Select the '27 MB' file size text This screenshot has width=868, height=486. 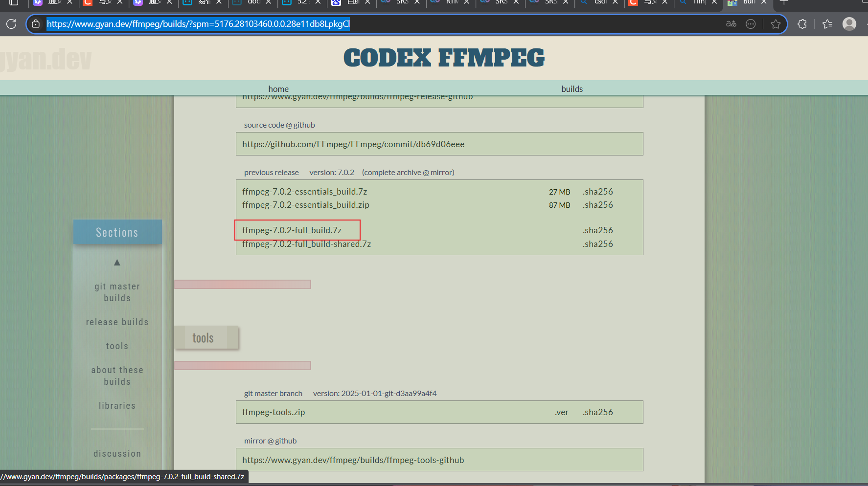559,192
